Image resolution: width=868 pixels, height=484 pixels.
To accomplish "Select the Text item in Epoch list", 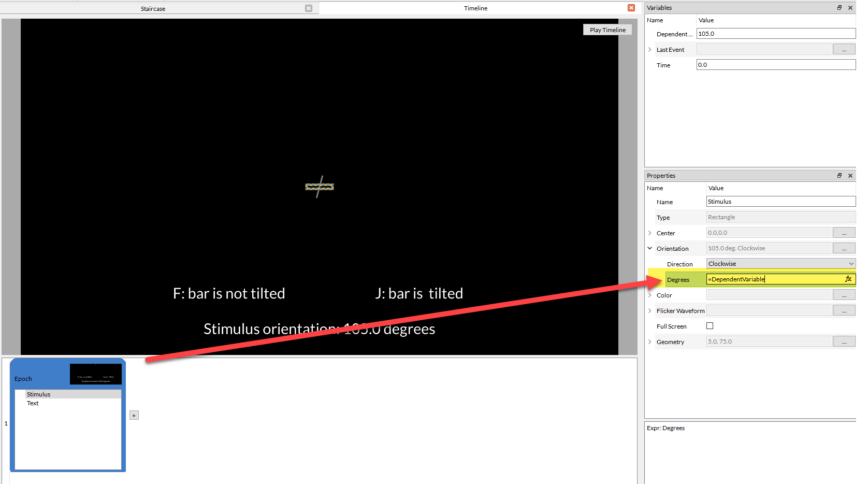I will (33, 403).
